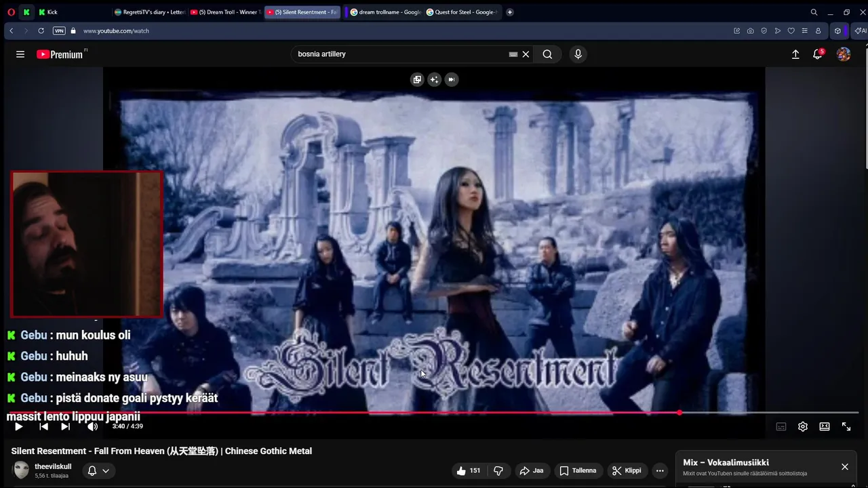This screenshot has height=488, width=868.
Task: Toggle subtitles in the player
Action: [x=781, y=426]
